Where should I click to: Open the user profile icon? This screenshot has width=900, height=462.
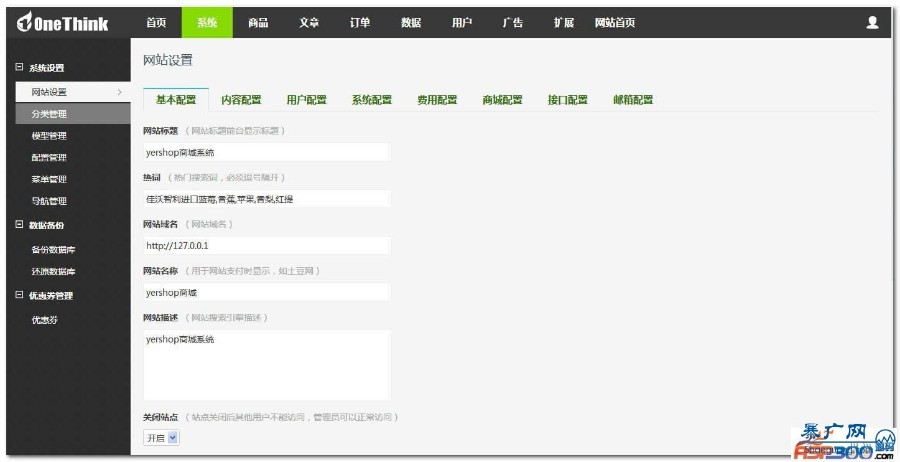[x=872, y=22]
